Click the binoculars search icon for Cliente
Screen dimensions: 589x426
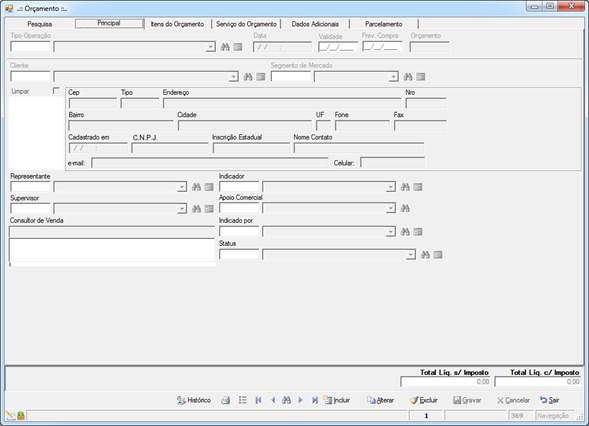point(248,77)
